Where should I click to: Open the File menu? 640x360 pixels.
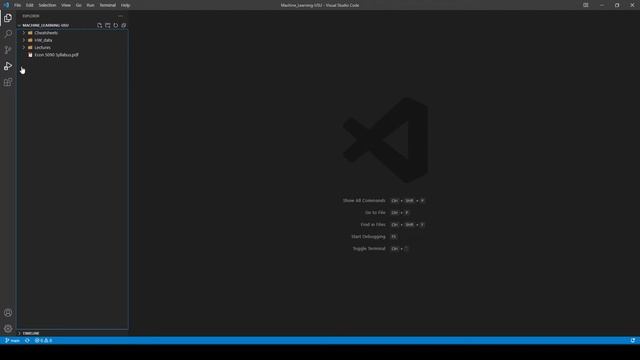18,5
